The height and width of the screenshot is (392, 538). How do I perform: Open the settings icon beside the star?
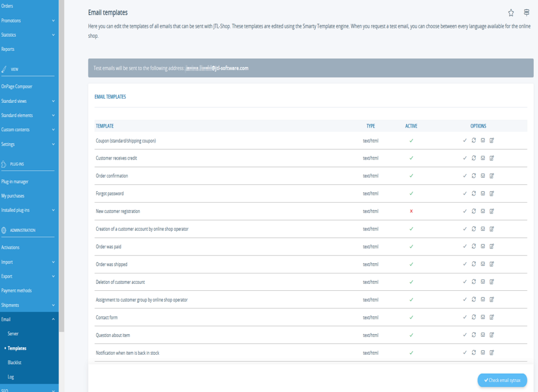[527, 12]
